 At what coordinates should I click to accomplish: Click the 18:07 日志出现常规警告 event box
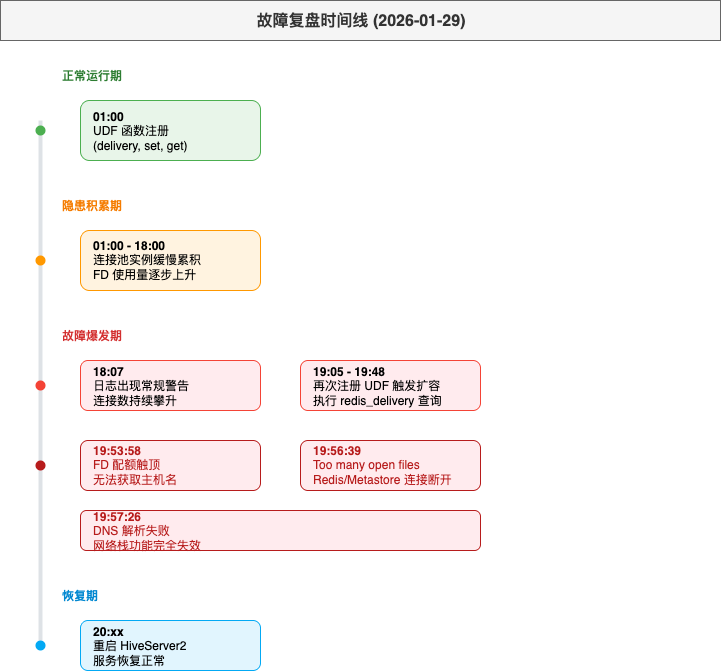170,385
